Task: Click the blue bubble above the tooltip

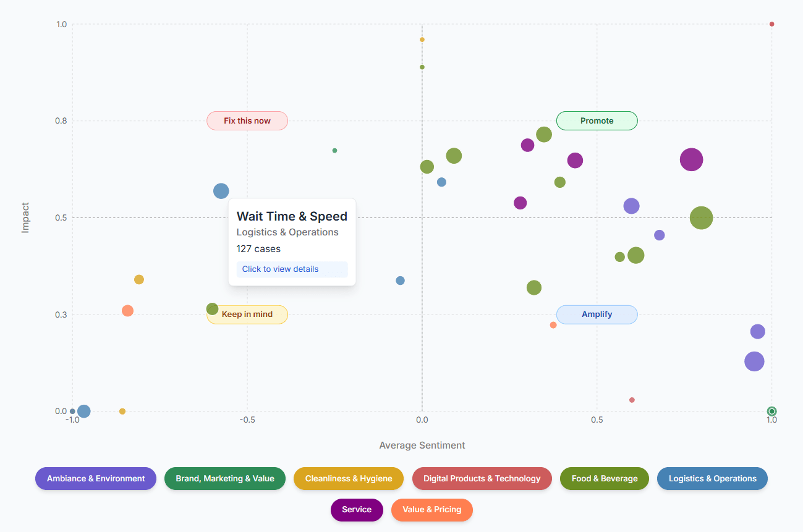Action: pyautogui.click(x=221, y=190)
